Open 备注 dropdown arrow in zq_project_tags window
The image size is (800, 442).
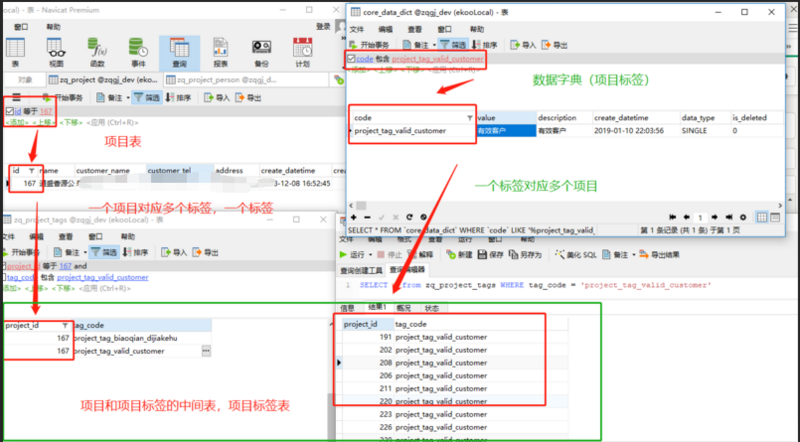[85, 253]
